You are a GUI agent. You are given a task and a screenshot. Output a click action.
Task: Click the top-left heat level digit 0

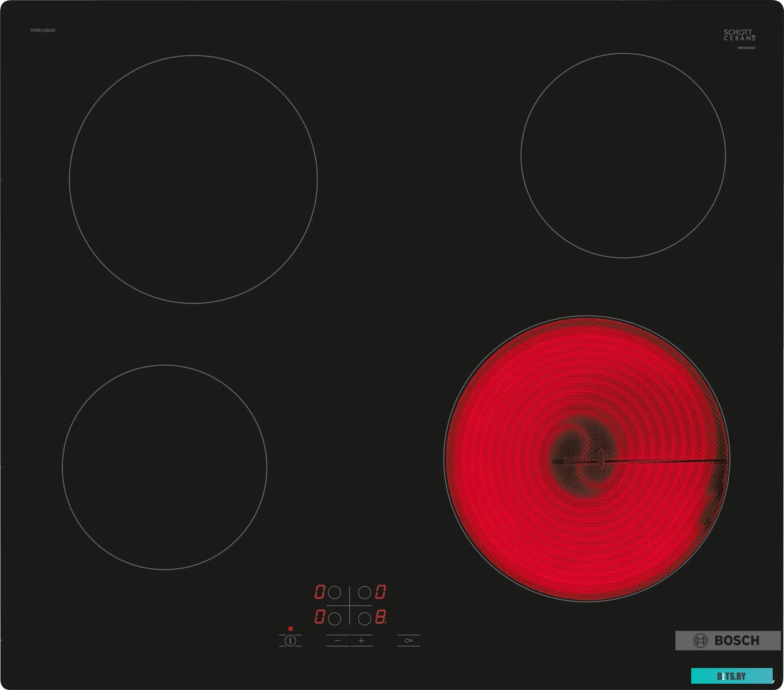(320, 592)
